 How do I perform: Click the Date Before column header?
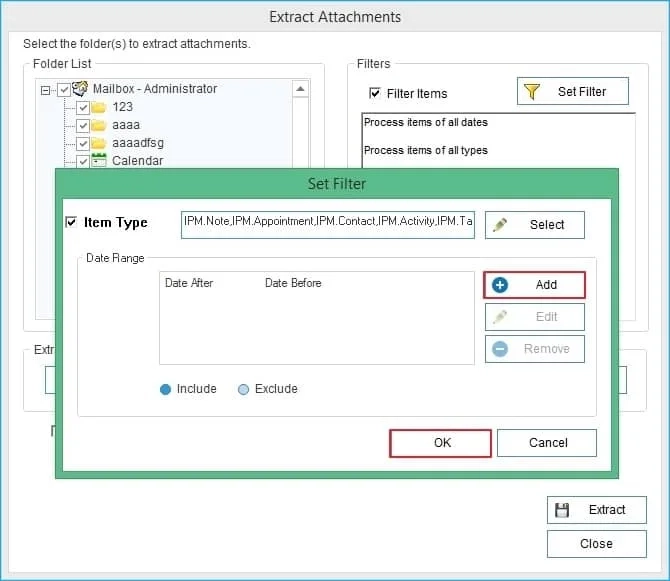point(293,283)
